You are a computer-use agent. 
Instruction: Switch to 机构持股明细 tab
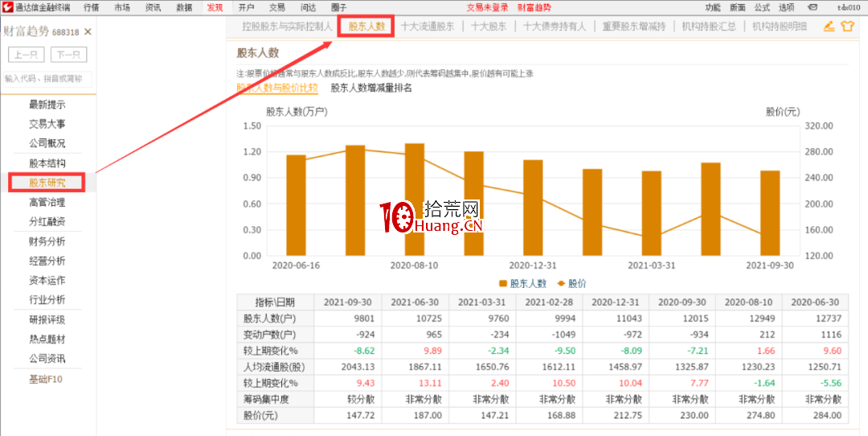tap(780, 26)
